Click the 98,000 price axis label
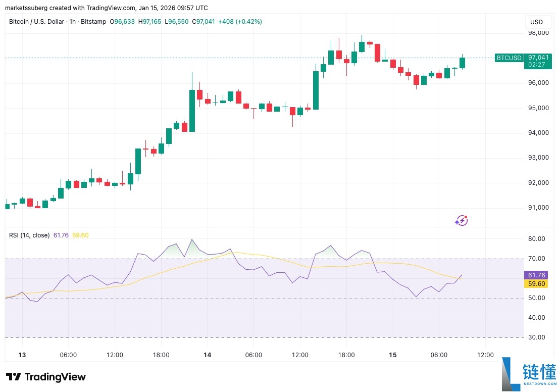Screen dimensions: 559x392 538,32
